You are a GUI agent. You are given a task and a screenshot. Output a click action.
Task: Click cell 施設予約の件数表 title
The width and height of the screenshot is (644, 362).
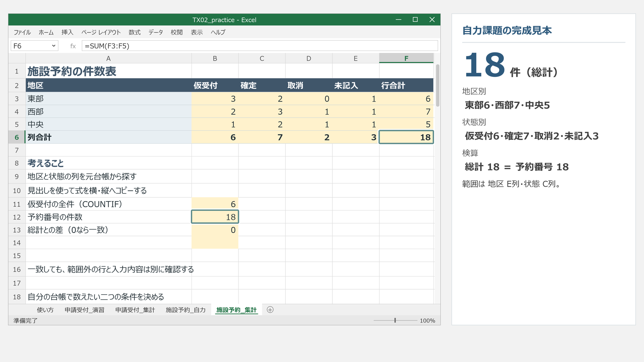pyautogui.click(x=108, y=71)
